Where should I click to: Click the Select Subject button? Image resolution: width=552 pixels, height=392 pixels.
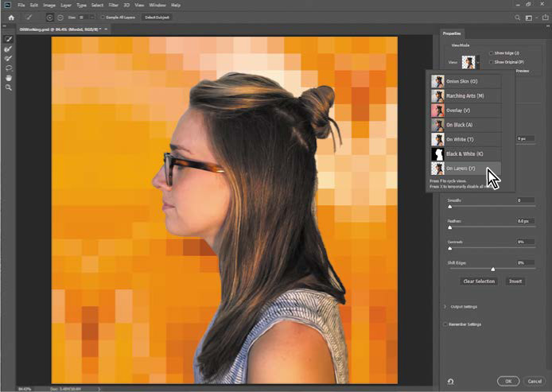[156, 17]
